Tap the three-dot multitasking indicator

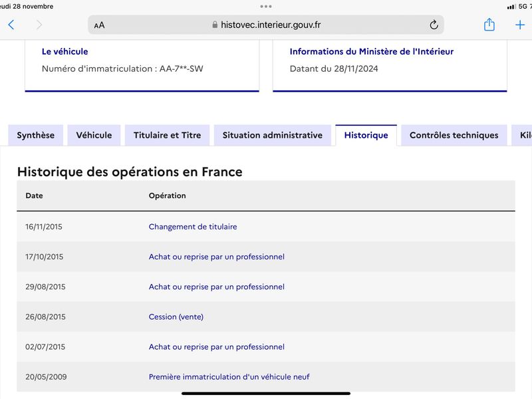click(265, 6)
